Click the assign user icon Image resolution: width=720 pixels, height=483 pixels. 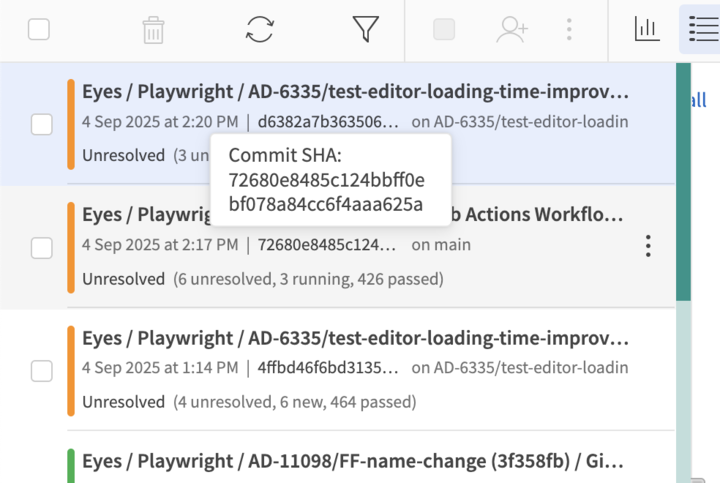(512, 30)
